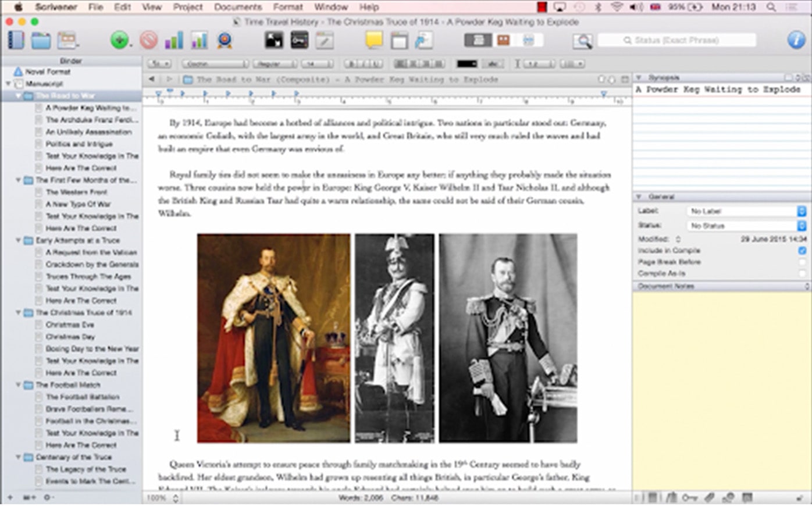This screenshot has width=812, height=506.
Task: Open the Project menu
Action: pyautogui.click(x=188, y=7)
